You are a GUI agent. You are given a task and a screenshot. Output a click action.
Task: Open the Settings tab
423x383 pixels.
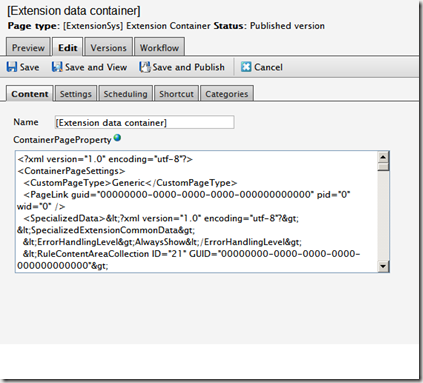pos(76,94)
